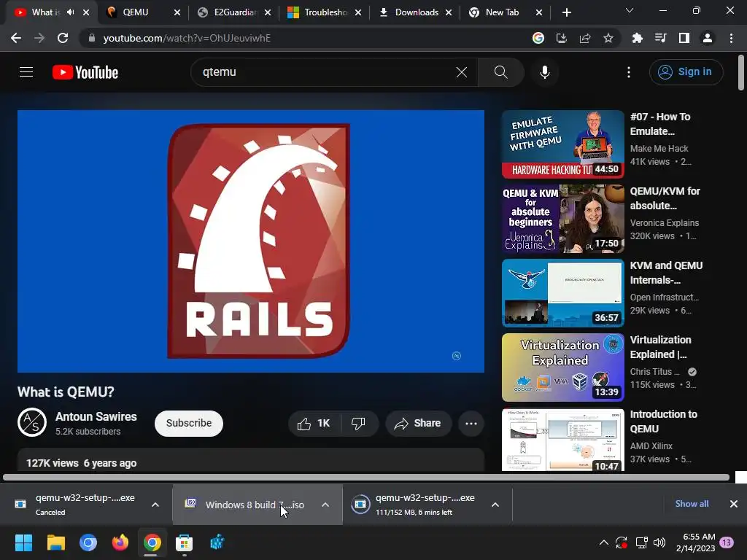Screen dimensions: 747x560
Task: Open Microsoft Store from taskbar
Action: coord(184,542)
